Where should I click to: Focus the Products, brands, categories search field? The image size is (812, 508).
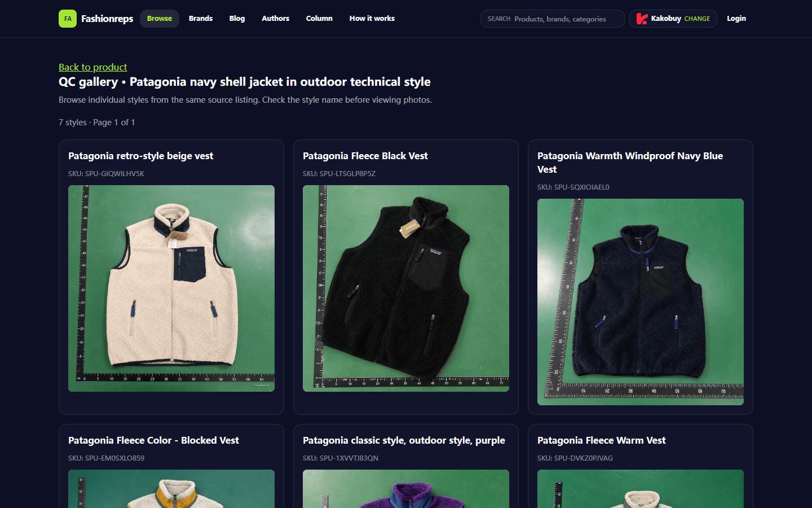tap(553, 19)
